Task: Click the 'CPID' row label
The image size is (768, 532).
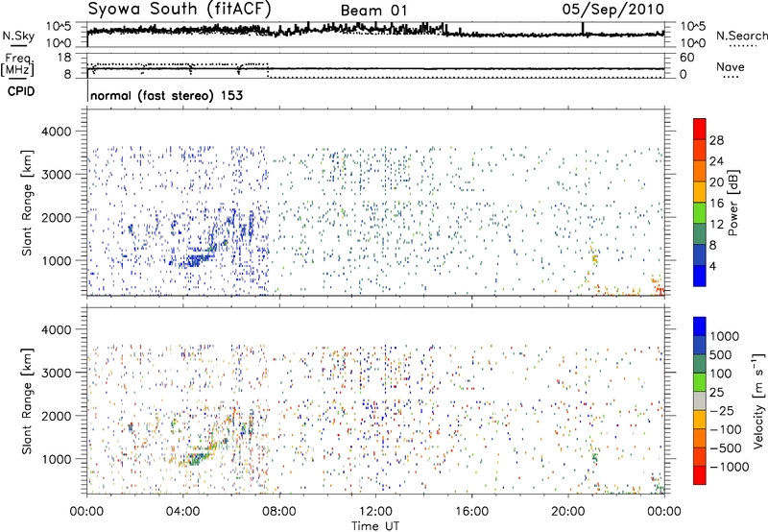Action: click(21, 91)
